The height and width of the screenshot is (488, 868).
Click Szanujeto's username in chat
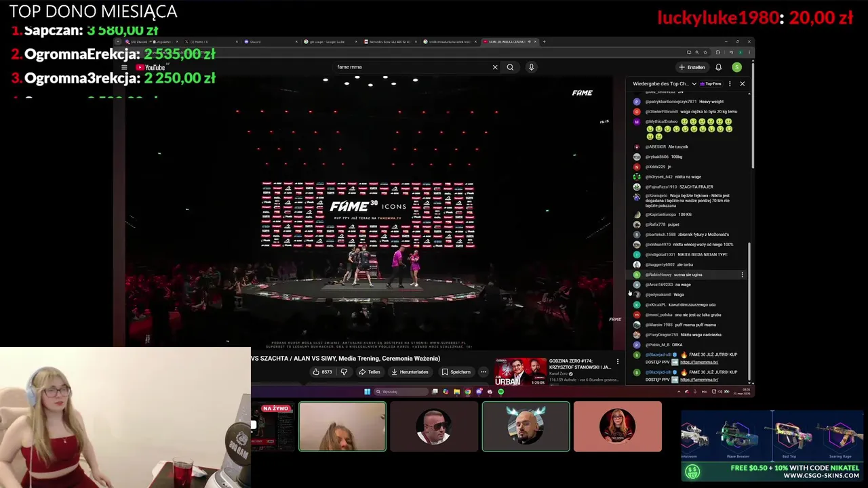coord(656,196)
